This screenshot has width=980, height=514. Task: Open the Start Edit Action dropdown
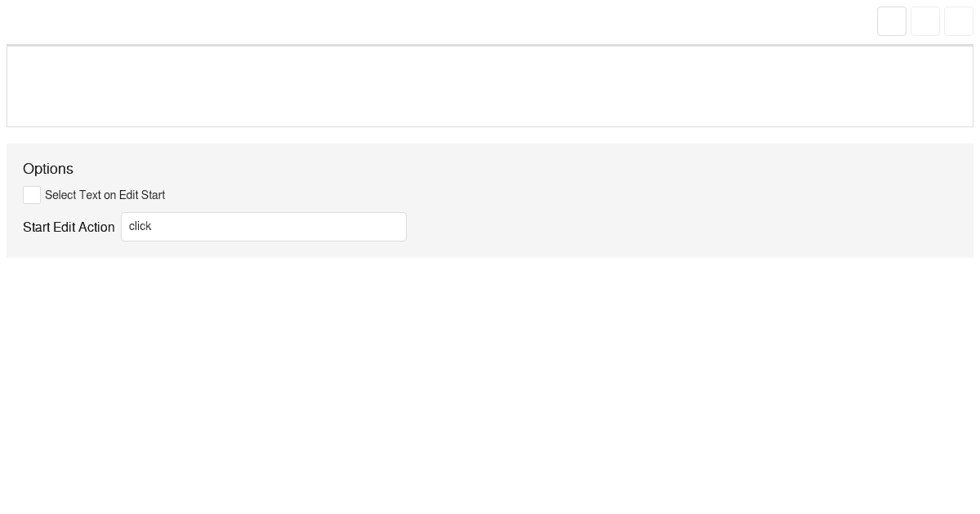point(264,227)
